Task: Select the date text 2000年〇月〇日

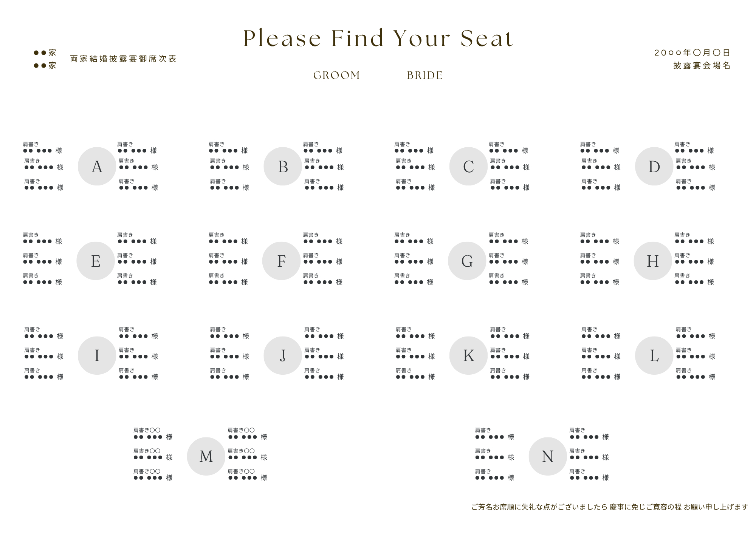Action: point(692,53)
